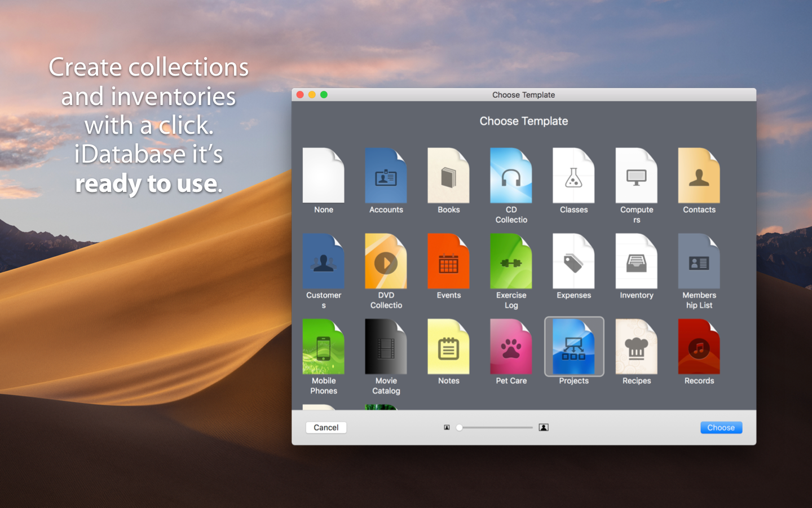
Task: Click the Cancel button
Action: 326,428
